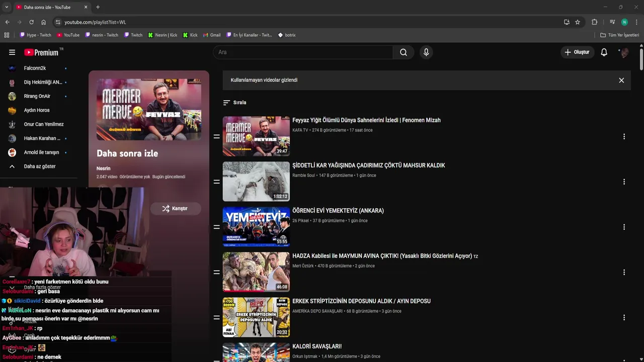Open the KAFA TV channel link
The height and width of the screenshot is (362, 644).
tap(300, 130)
